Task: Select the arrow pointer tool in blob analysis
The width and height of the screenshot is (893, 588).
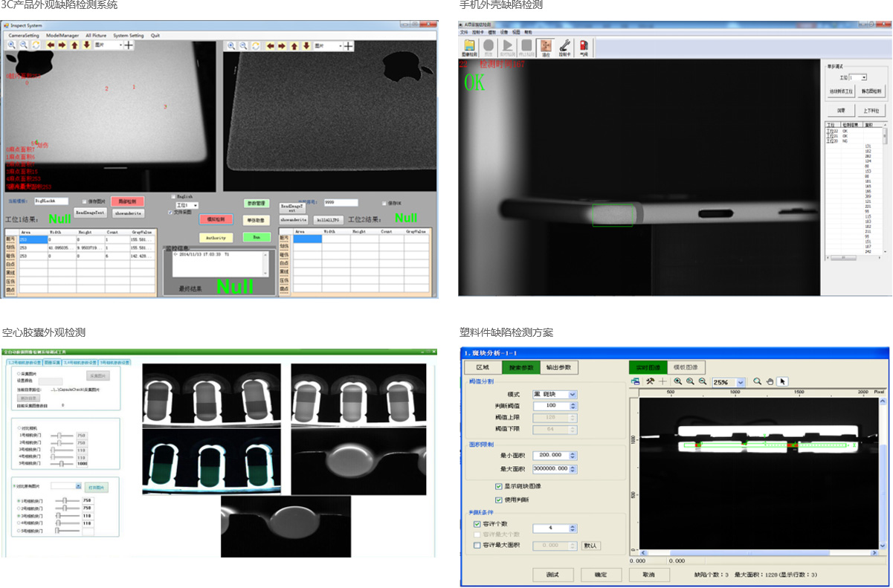Action: click(782, 381)
